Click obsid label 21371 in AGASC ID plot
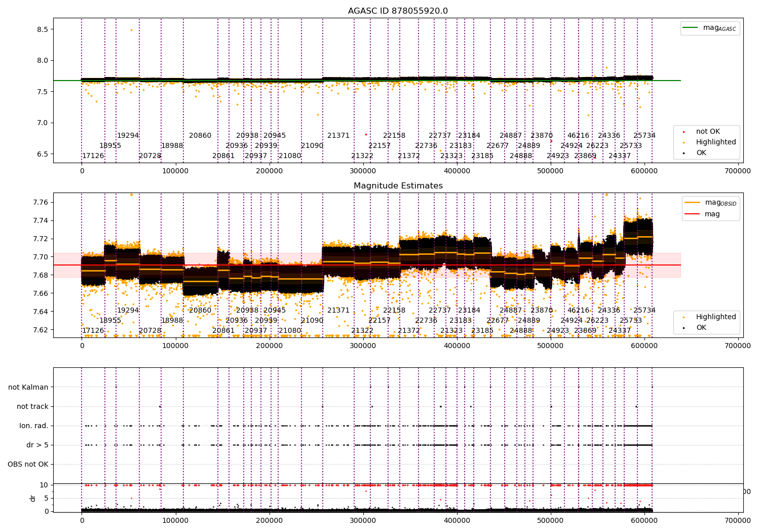The width and height of the screenshot is (760, 532). pos(338,135)
